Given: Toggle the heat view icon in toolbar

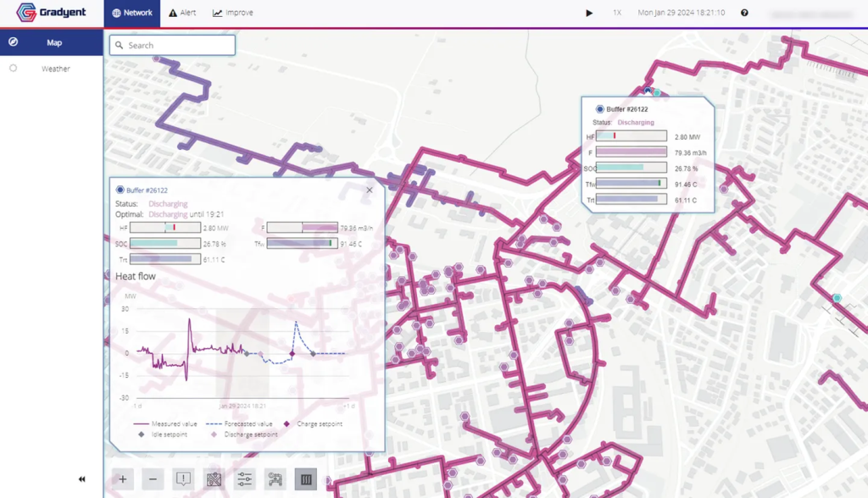Looking at the screenshot, I should [306, 479].
